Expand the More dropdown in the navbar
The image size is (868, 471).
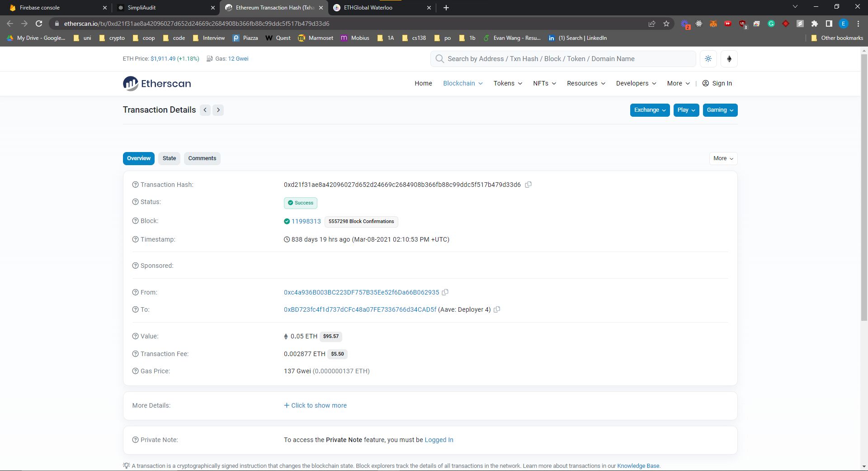point(679,83)
